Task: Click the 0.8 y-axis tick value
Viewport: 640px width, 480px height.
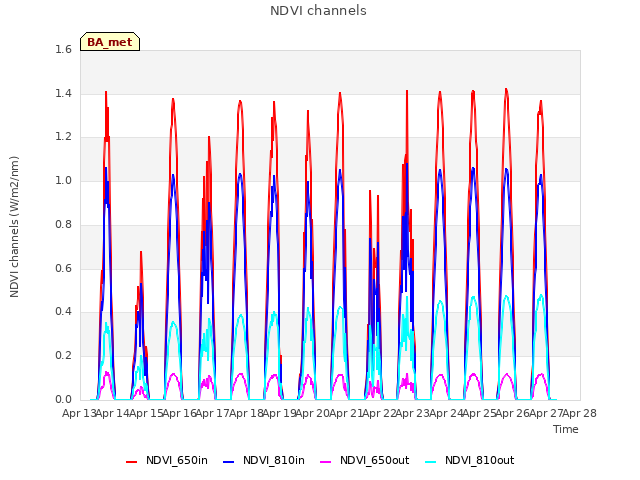Action: point(63,224)
